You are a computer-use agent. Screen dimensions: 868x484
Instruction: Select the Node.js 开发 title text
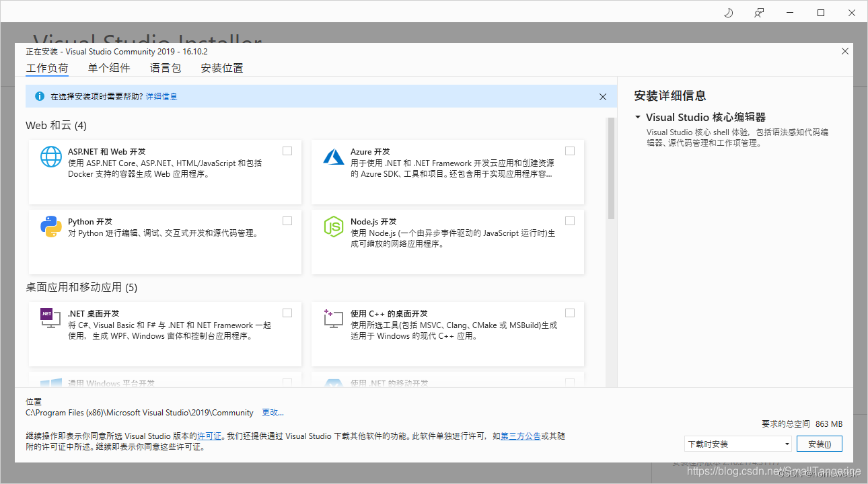tap(373, 222)
